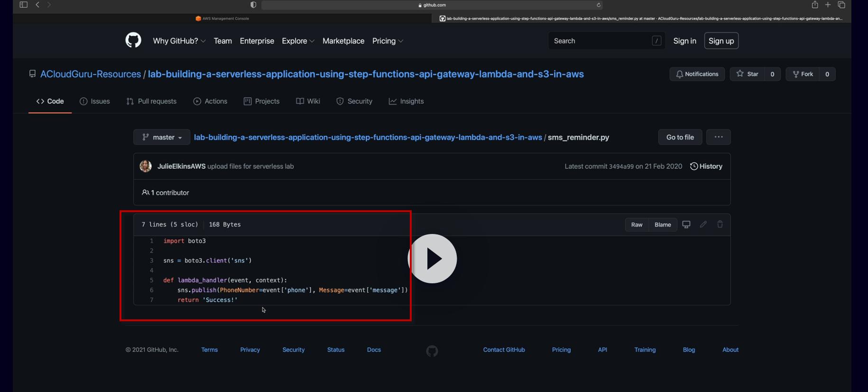Open the Pull requests tab
The height and width of the screenshot is (392, 868).
152,101
